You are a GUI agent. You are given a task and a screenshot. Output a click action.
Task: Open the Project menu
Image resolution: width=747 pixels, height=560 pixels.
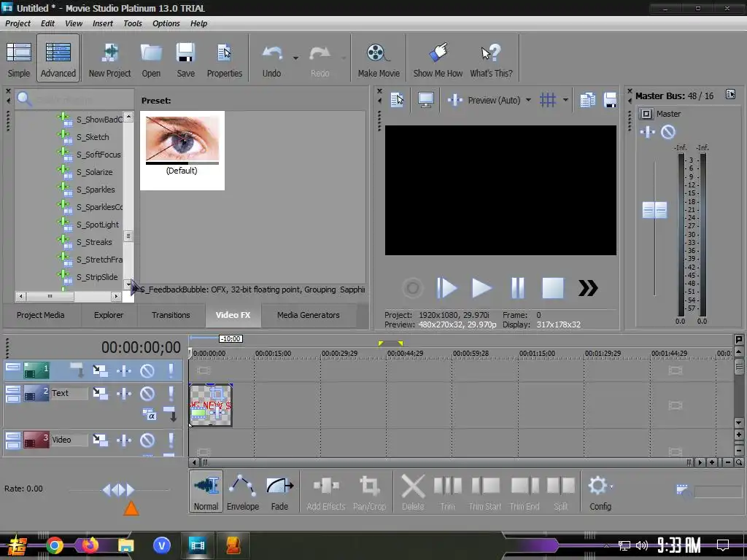(18, 23)
